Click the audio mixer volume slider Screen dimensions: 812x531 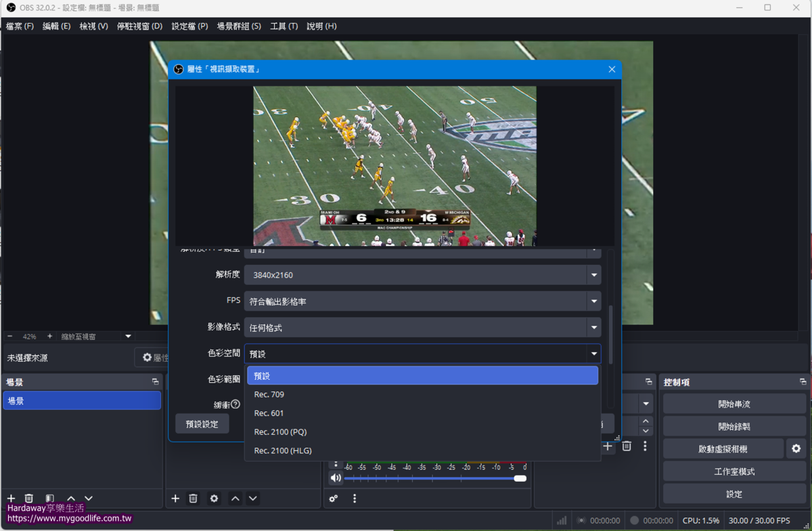(x=433, y=478)
